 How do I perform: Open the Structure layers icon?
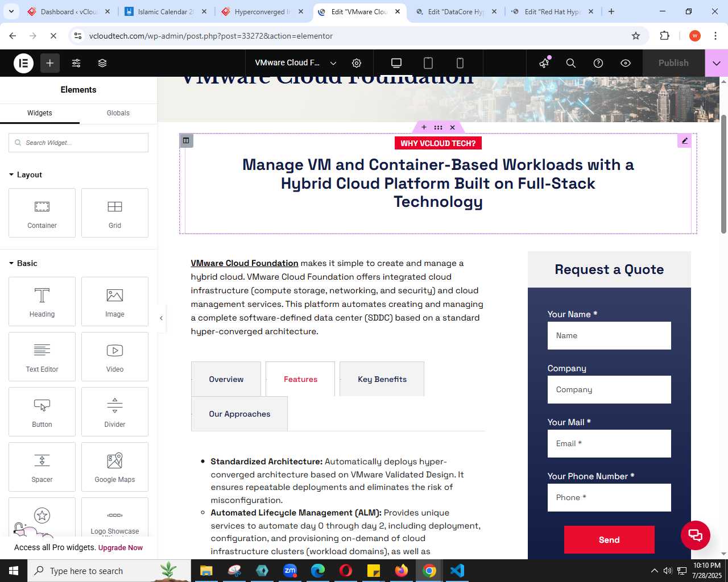click(x=102, y=63)
